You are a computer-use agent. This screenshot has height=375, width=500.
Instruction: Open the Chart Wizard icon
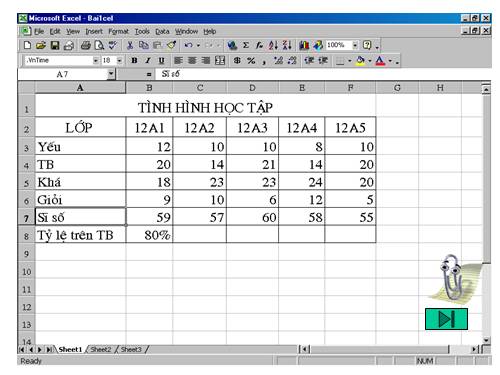click(x=304, y=45)
